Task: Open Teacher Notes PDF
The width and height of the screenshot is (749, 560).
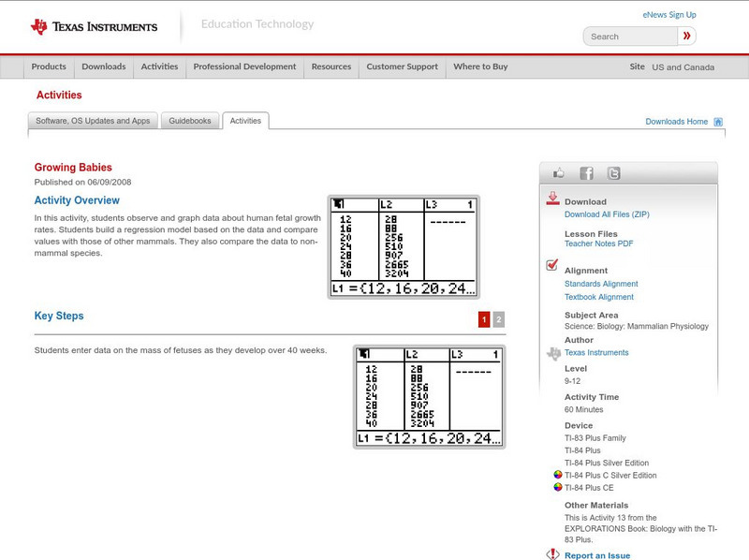Action: click(x=598, y=243)
